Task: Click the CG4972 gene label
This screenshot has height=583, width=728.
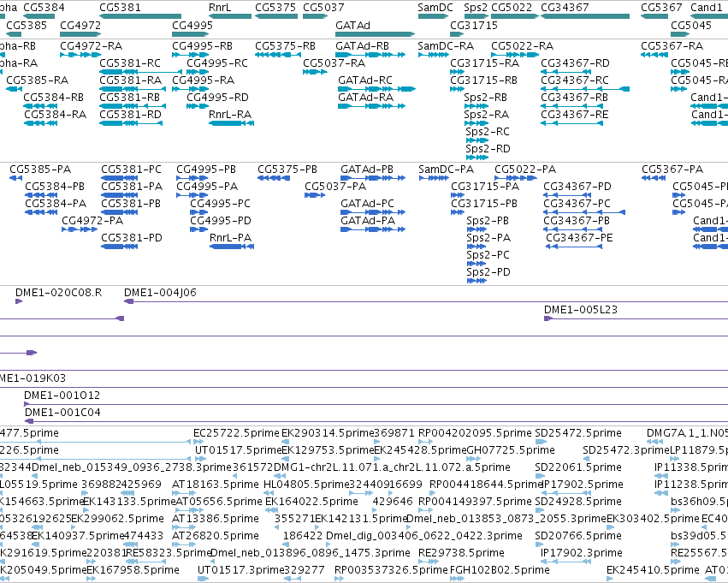Action: [x=80, y=25]
